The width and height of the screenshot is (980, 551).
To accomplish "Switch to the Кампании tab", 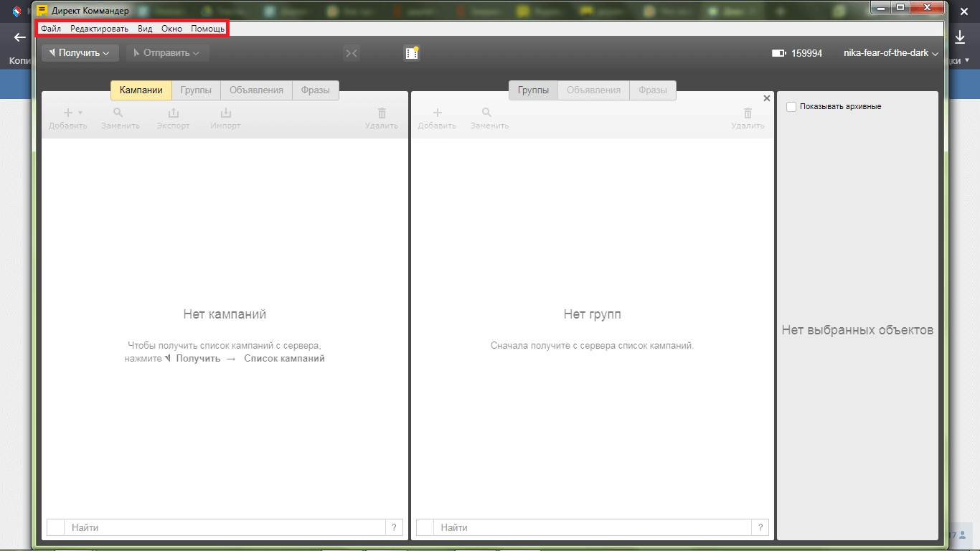I will (x=141, y=90).
